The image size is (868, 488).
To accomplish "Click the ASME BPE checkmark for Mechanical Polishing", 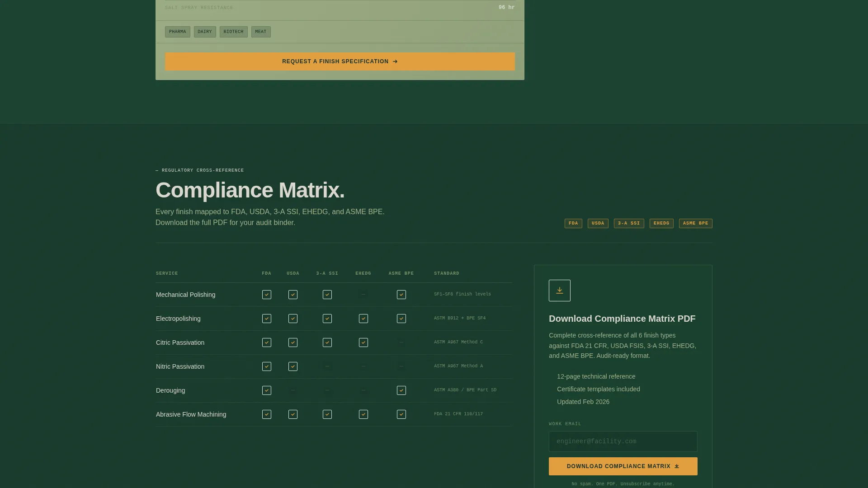I will pyautogui.click(x=401, y=295).
